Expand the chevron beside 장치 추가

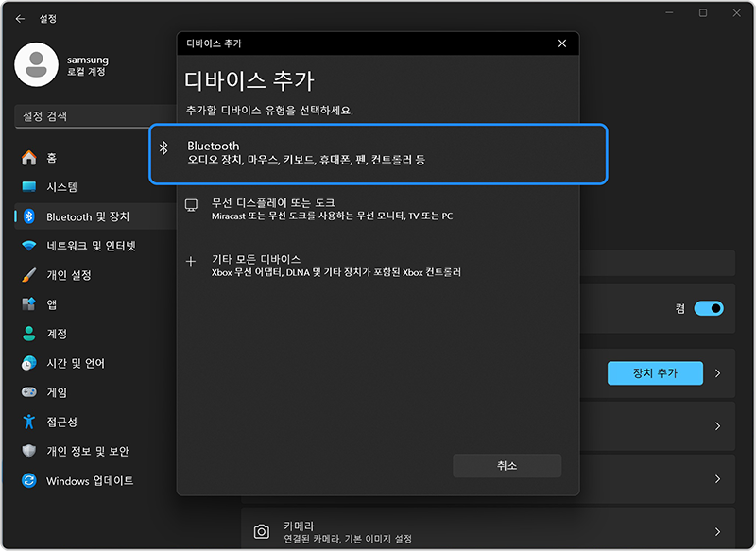point(718,373)
